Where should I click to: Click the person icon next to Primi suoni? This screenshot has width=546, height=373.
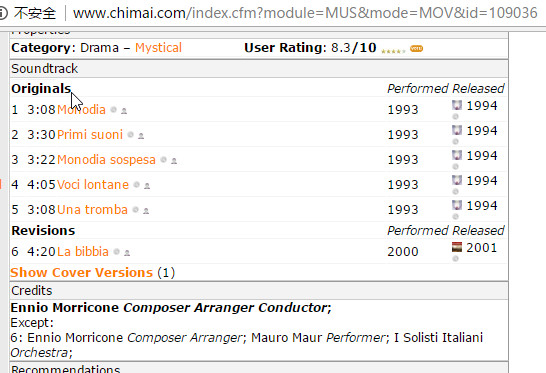click(141, 135)
